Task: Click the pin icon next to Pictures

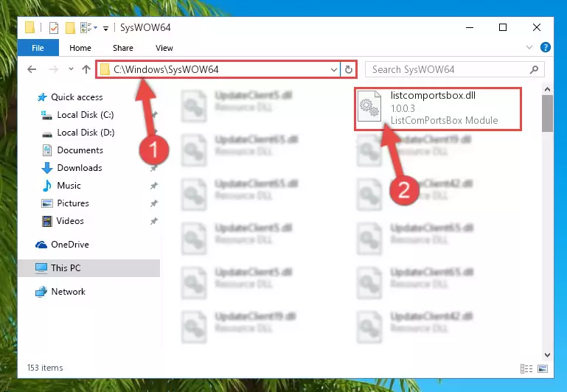Action: click(x=154, y=203)
